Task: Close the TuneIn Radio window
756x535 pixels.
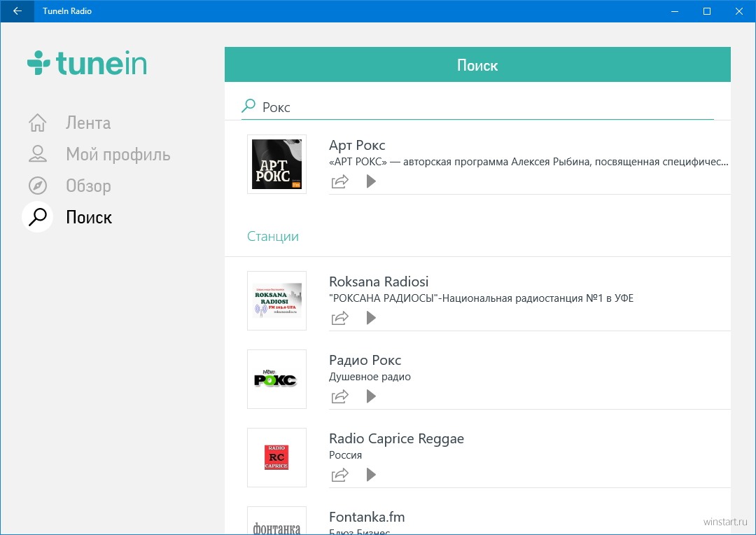Action: pyautogui.click(x=738, y=11)
